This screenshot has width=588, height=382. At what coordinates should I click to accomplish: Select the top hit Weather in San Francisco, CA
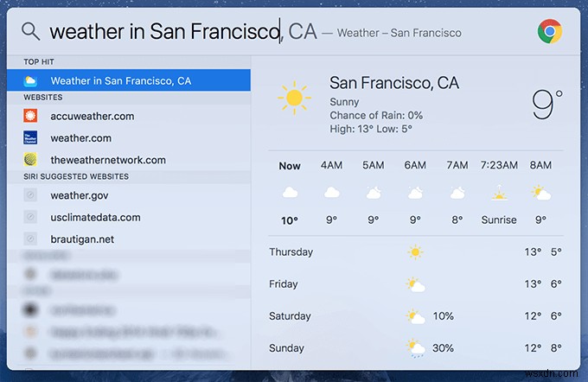[129, 80]
